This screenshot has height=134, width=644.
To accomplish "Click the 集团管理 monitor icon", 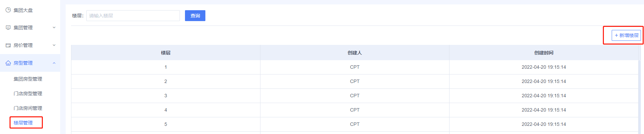I will tap(8, 28).
